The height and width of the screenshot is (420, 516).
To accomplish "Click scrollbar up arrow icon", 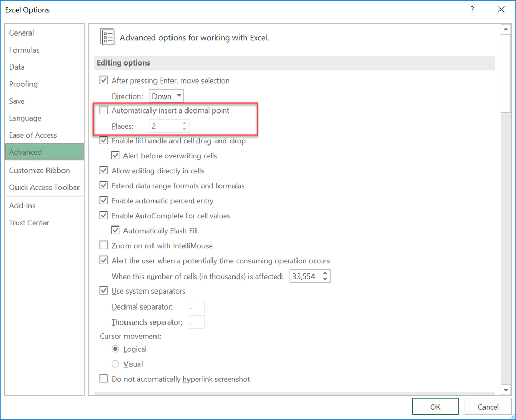I will 506,29.
